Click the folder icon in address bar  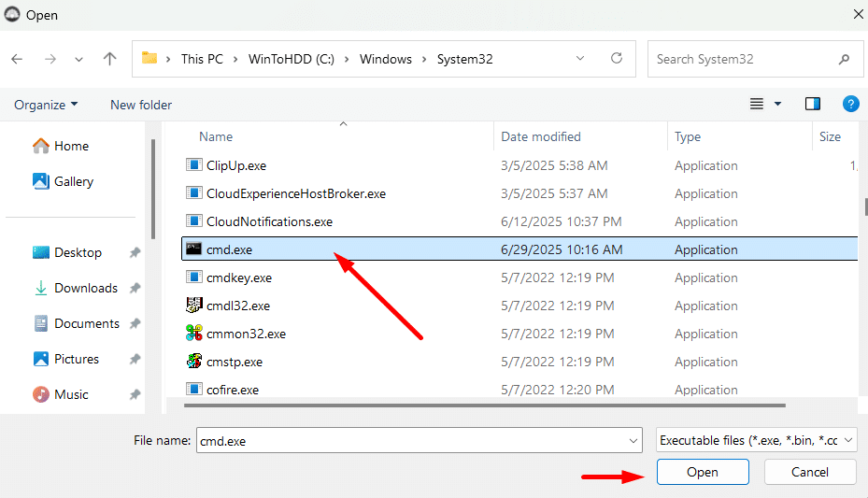[x=149, y=58]
